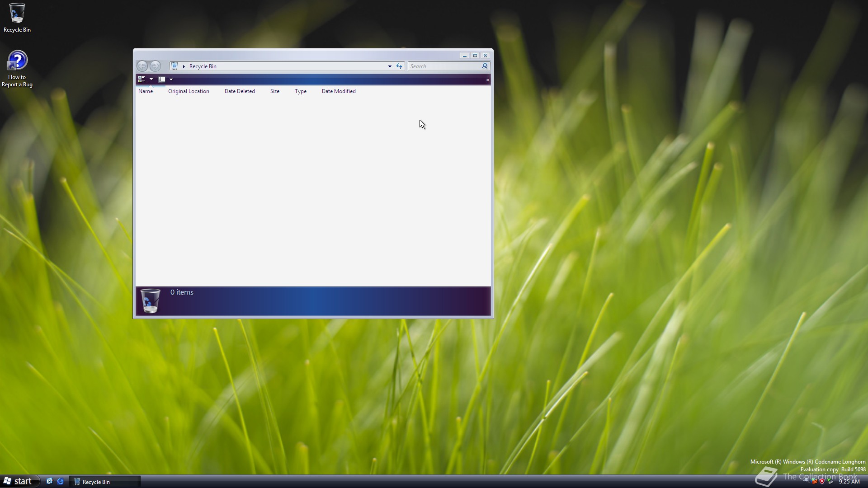Image resolution: width=868 pixels, height=488 pixels.
Task: Click the Back navigation arrow
Action: [x=142, y=66]
